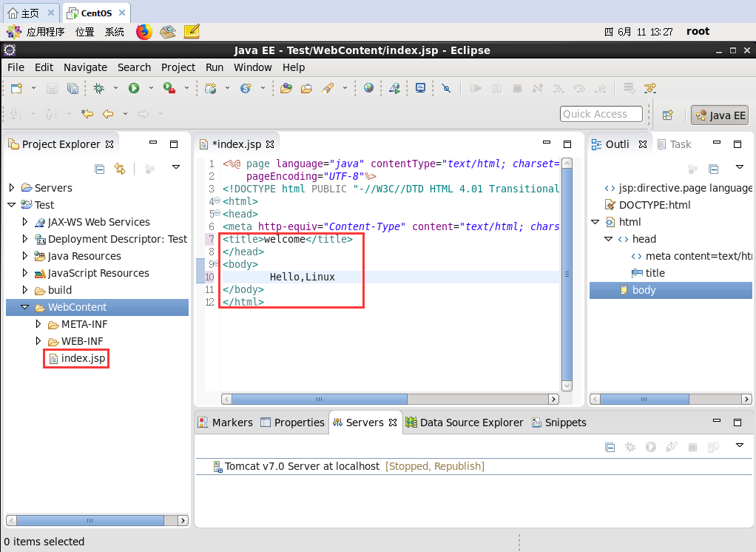Viewport: 756px width, 552px height.
Task: Open the Web Browser globe icon
Action: pos(368,88)
